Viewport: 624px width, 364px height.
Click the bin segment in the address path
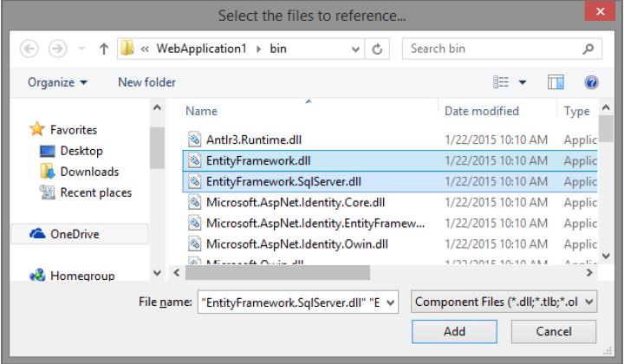[278, 49]
